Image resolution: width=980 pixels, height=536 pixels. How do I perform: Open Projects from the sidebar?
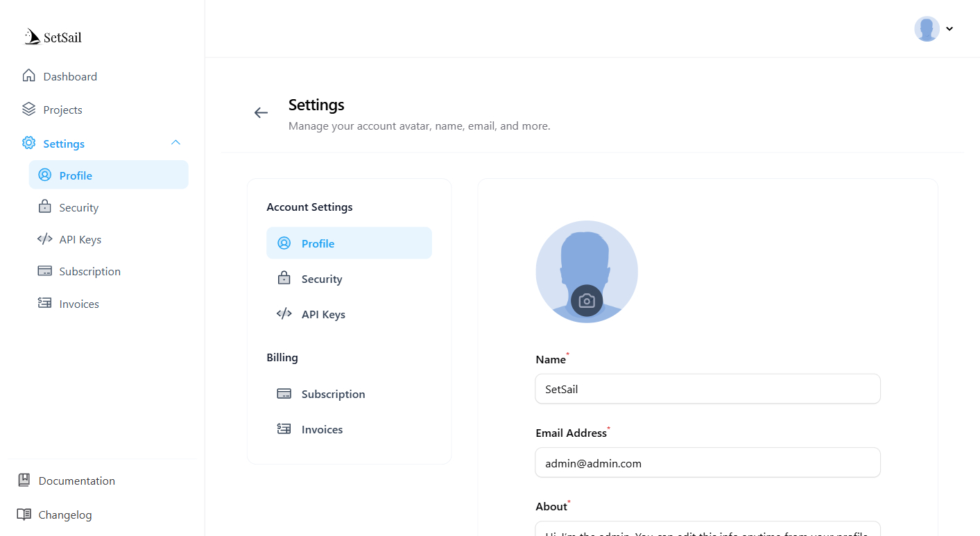tap(62, 110)
